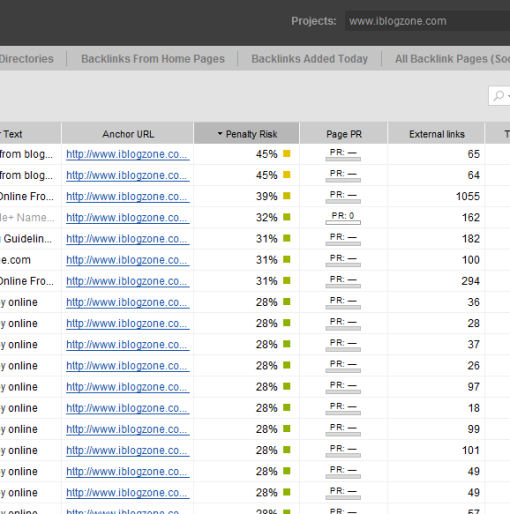Select the 'le+ Name...' anchor text cell

pyautogui.click(x=27, y=218)
